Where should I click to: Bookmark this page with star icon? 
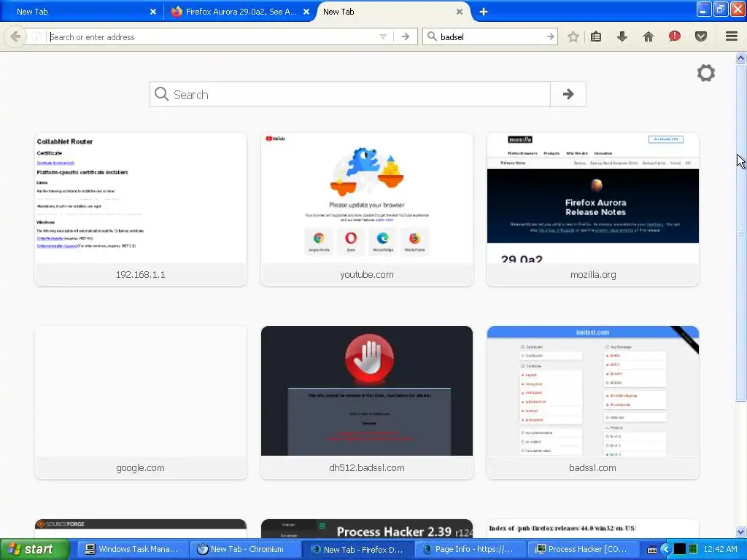coord(573,36)
